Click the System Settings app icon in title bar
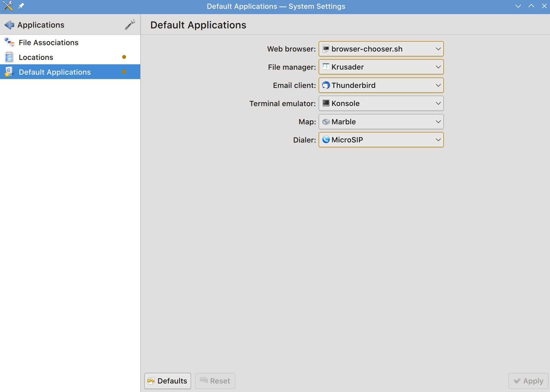The image size is (550, 392). point(8,6)
